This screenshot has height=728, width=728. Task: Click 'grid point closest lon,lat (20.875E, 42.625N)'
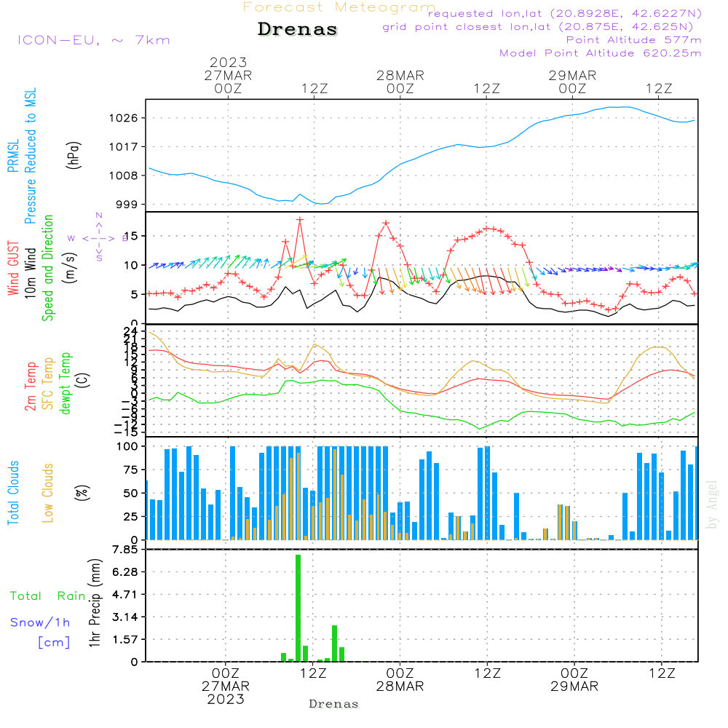pos(538,27)
